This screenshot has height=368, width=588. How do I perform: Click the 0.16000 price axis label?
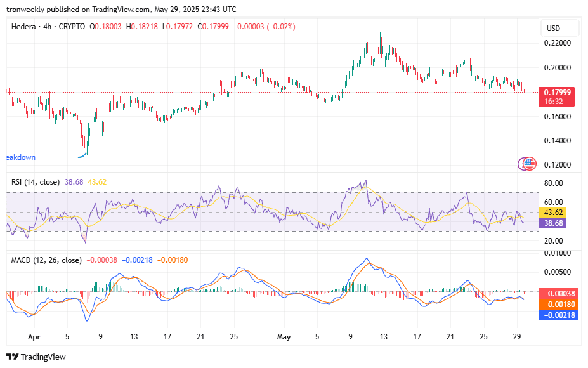pos(558,117)
